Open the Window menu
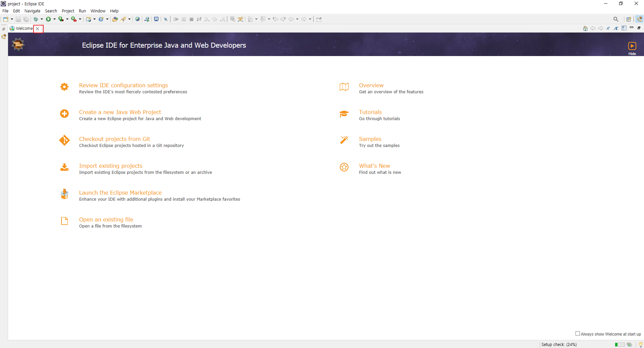Screen dimensions: 644x348 [98, 11]
